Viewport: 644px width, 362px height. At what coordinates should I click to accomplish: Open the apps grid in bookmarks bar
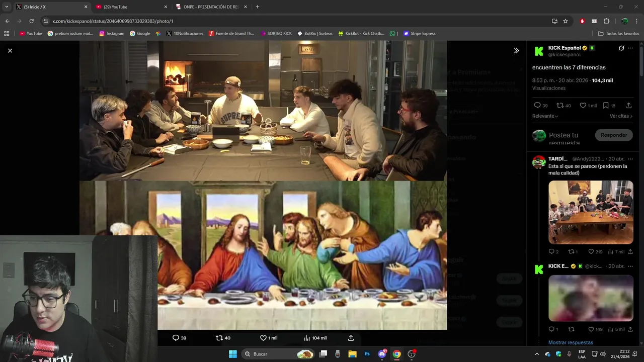tap(7, 34)
